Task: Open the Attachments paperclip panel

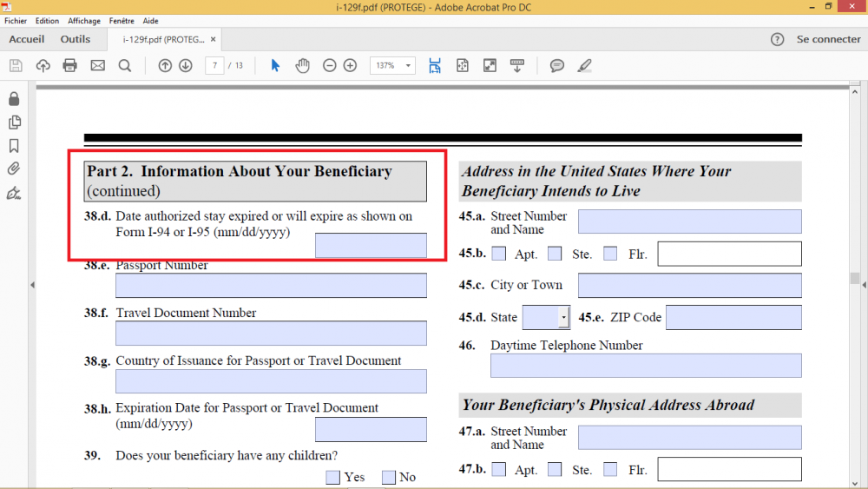Action: (x=14, y=169)
